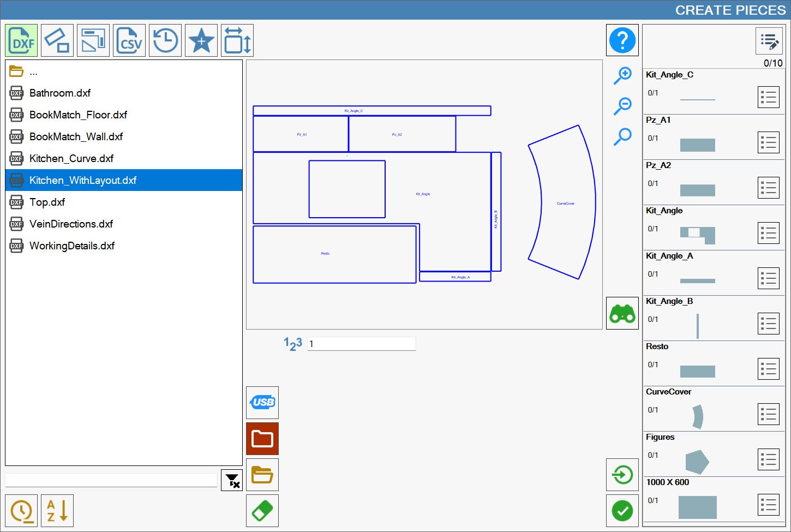This screenshot has height=532, width=791.
Task: Open the shapes creation tool icon
Action: 57,40
